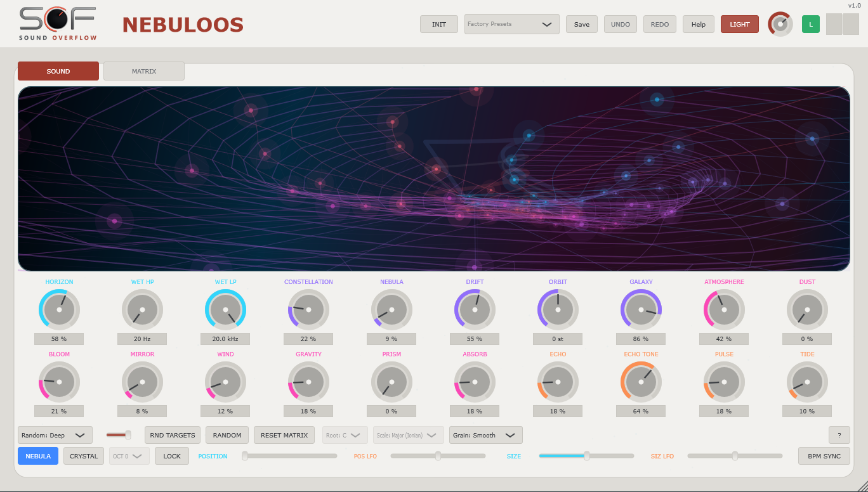
Task: Click the Horizon 58 % value field
Action: [59, 339]
